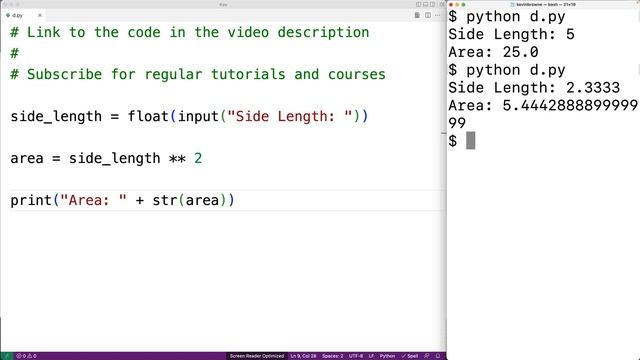The width and height of the screenshot is (640, 360).
Task: Zoom the Terminal window with green button
Action: click(463, 4)
